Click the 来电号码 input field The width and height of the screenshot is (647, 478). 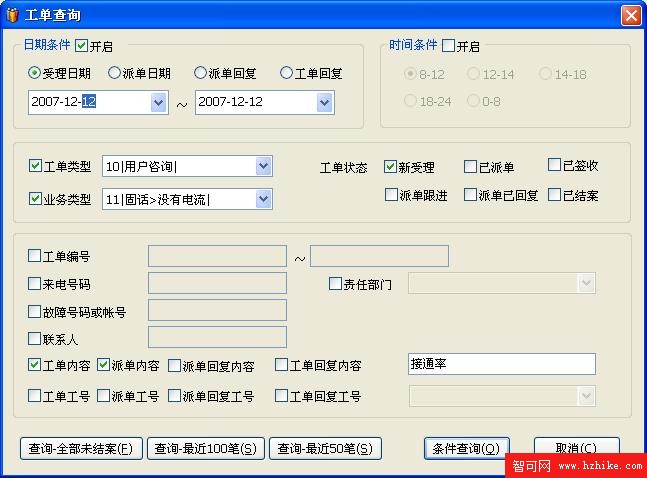pyautogui.click(x=217, y=283)
